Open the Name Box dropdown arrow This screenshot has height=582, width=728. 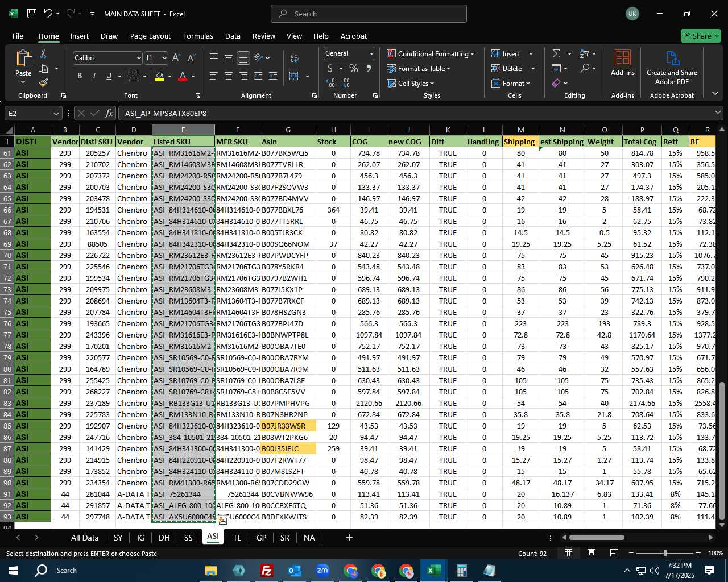[x=56, y=113]
